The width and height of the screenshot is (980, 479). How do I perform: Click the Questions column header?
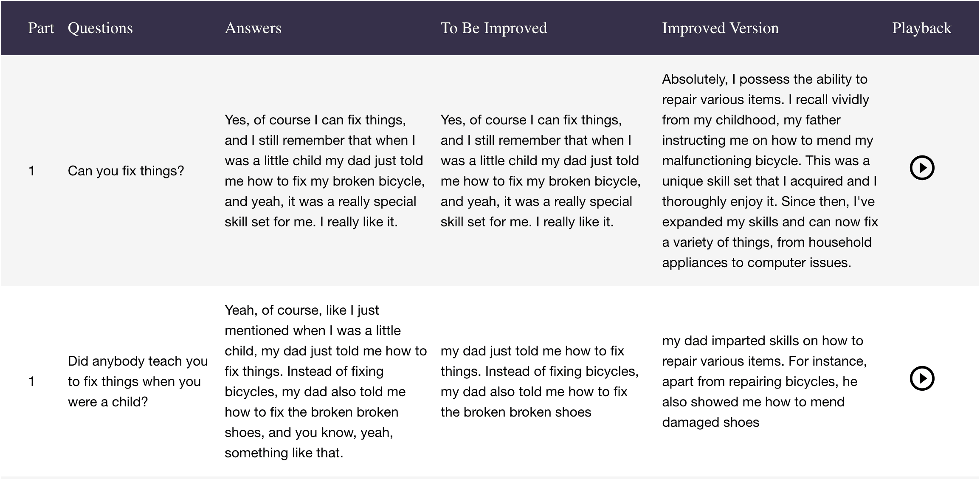coord(100,28)
